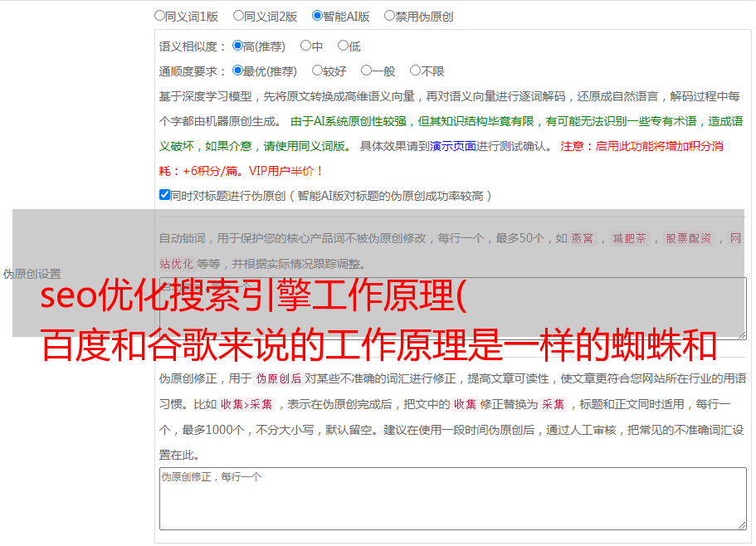The height and width of the screenshot is (546, 756).
Task: Click the 站优化 example keyword
Action: [177, 264]
